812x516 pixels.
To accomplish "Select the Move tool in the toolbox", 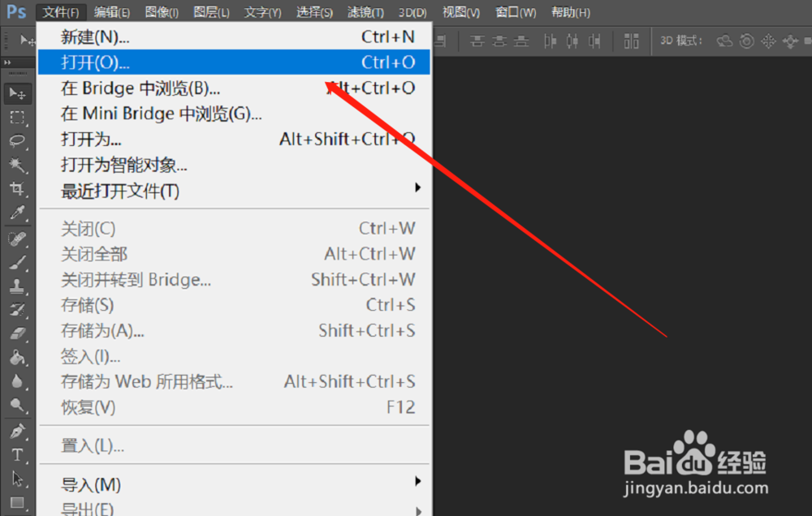I will tap(17, 93).
